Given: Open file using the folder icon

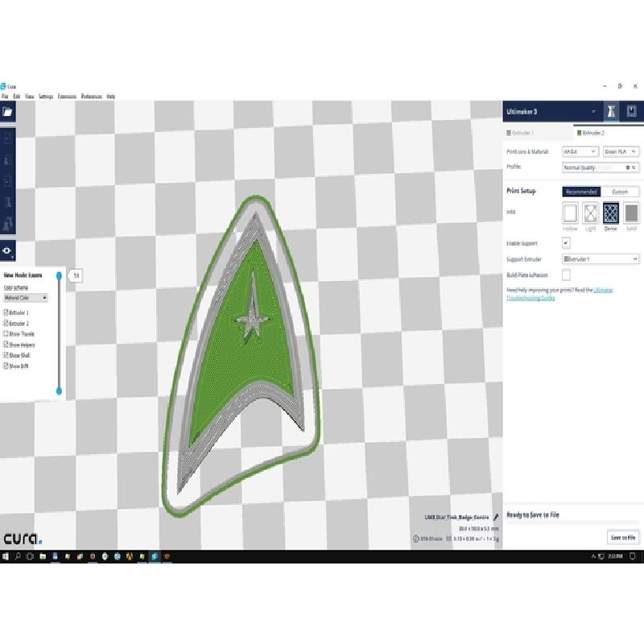Looking at the screenshot, I should click(x=7, y=112).
